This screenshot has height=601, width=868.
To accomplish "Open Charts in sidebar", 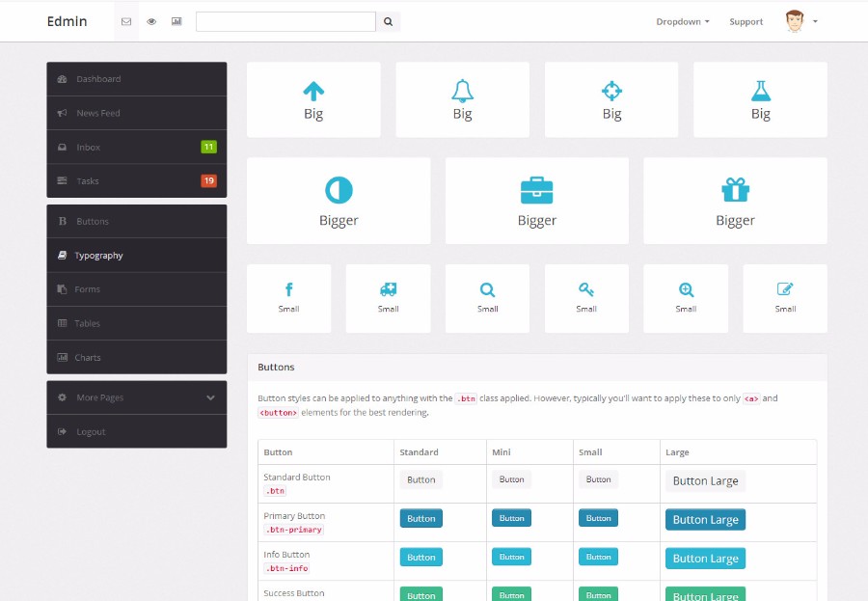I will [137, 357].
